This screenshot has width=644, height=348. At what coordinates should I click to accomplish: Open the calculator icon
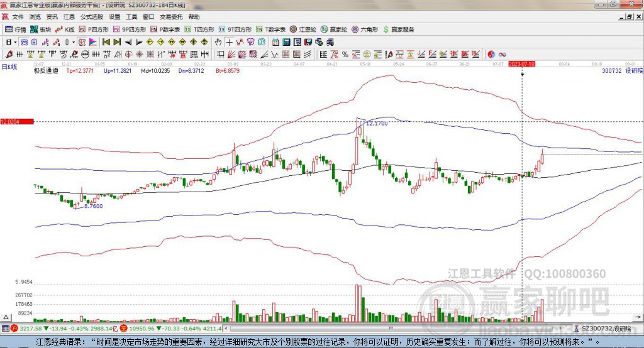(286, 42)
